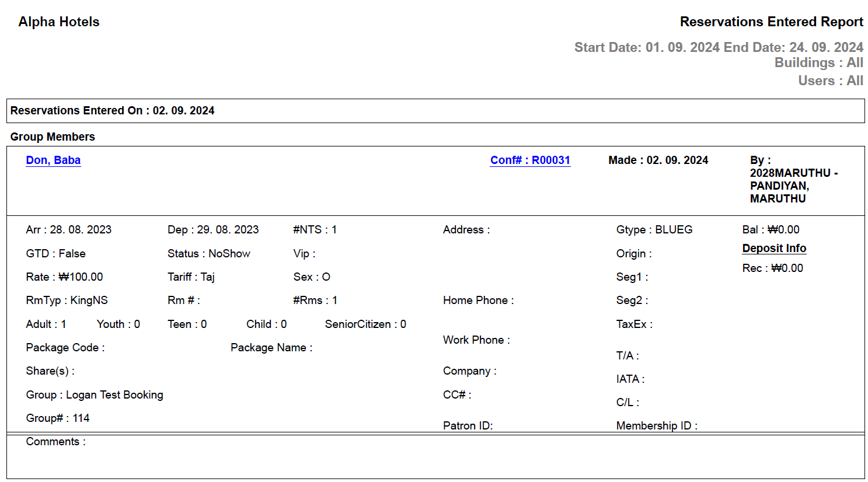Open the guest link "Don, Baba"

[53, 160]
